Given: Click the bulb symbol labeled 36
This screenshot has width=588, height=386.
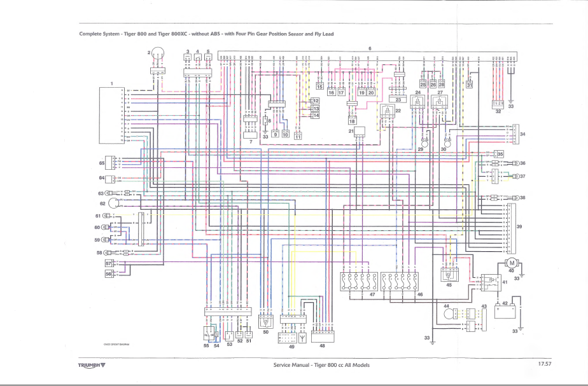Looking at the screenshot, I should (517, 163).
